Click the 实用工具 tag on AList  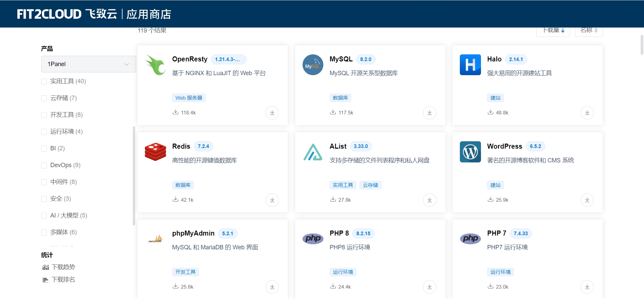[343, 185]
